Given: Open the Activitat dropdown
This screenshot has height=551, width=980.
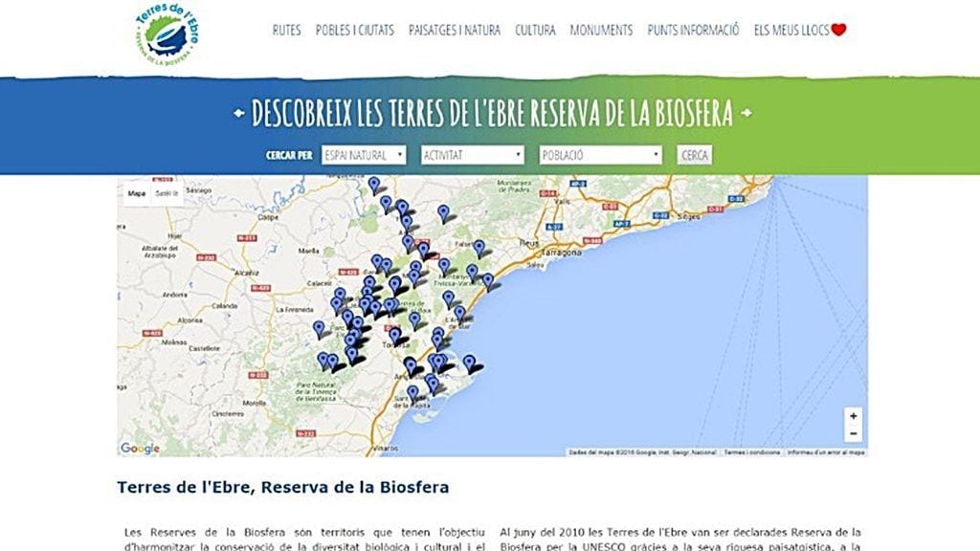Looking at the screenshot, I should (x=473, y=155).
